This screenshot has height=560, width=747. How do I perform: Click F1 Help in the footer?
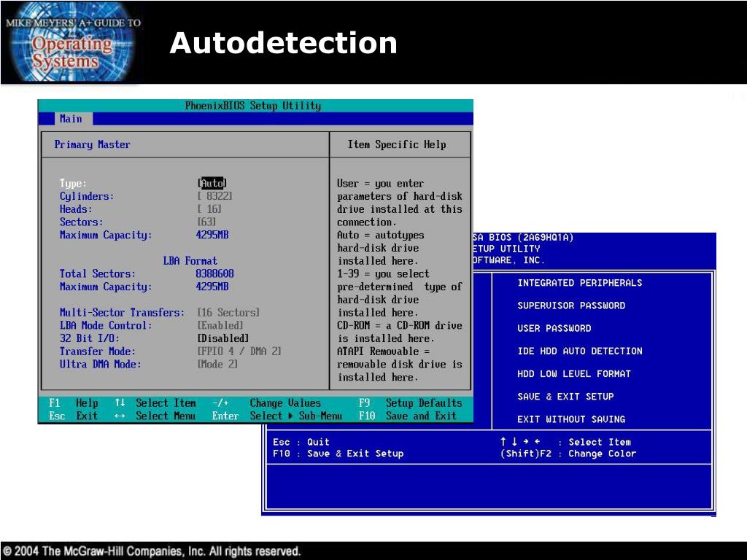74,402
